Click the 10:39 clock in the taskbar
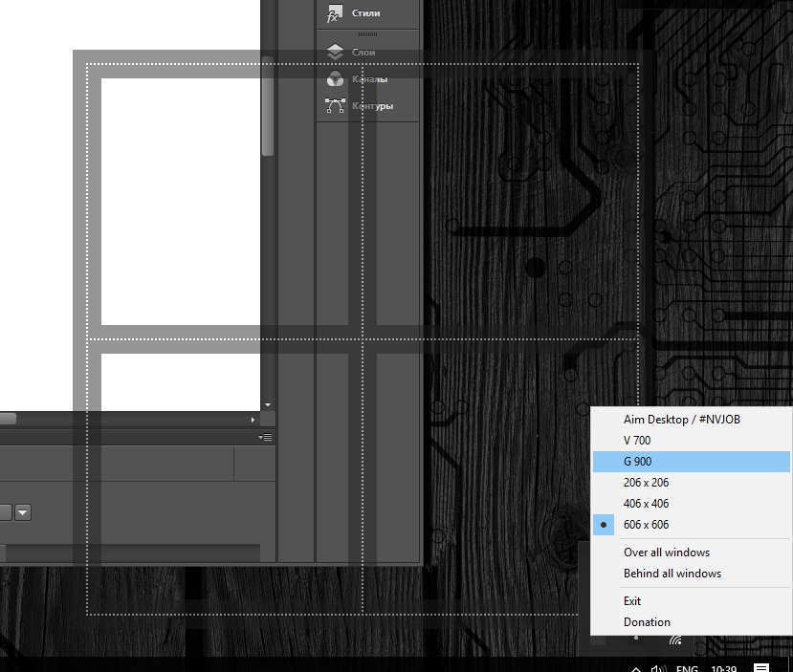Viewport: 793px width, 672px height. 723,668
